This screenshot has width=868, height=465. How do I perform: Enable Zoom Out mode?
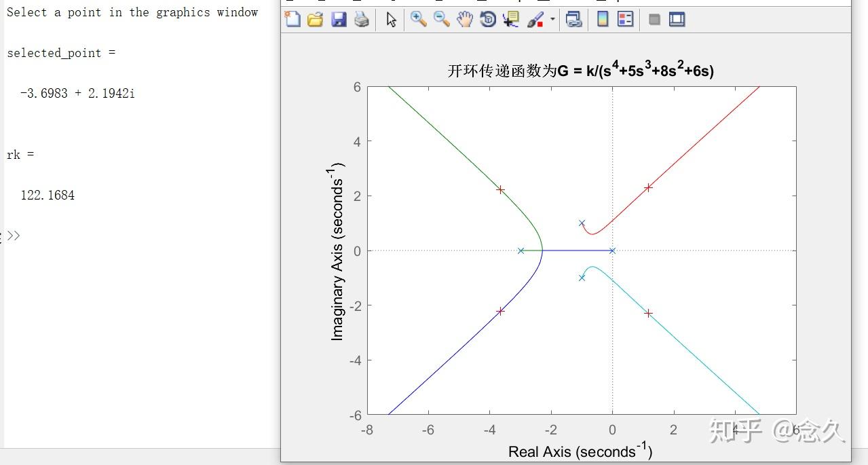[440, 19]
